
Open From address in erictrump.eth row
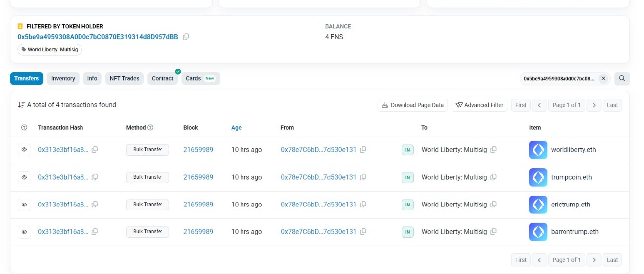click(x=319, y=205)
